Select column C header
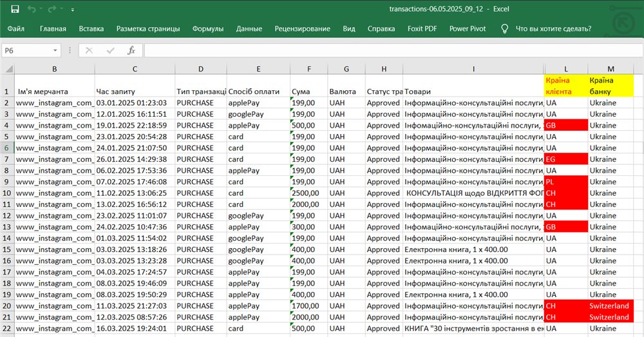This screenshot has height=337, width=644. 135,69
